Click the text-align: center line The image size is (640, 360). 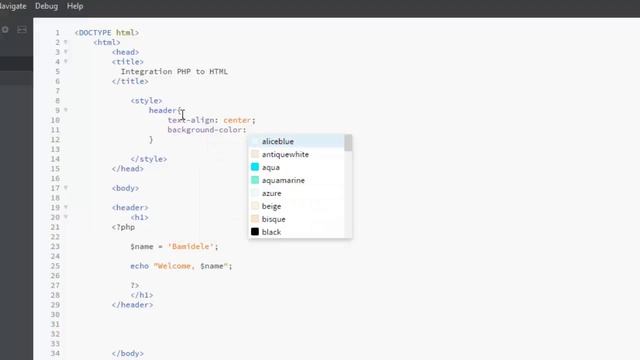[x=211, y=120]
